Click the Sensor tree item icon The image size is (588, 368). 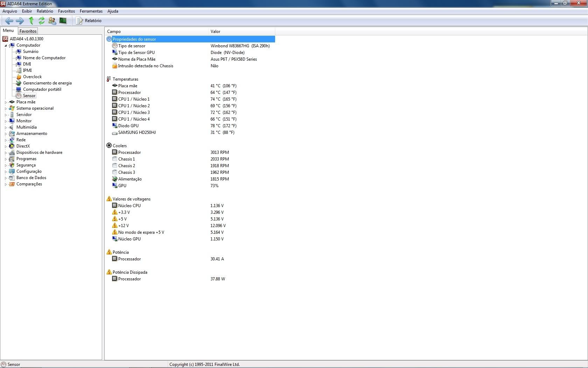tap(19, 96)
